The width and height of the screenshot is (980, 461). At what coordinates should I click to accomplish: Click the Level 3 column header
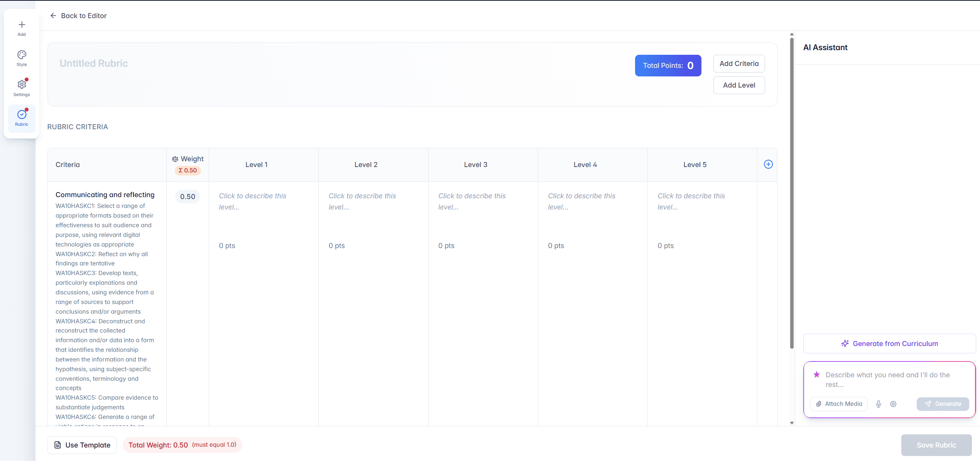475,165
